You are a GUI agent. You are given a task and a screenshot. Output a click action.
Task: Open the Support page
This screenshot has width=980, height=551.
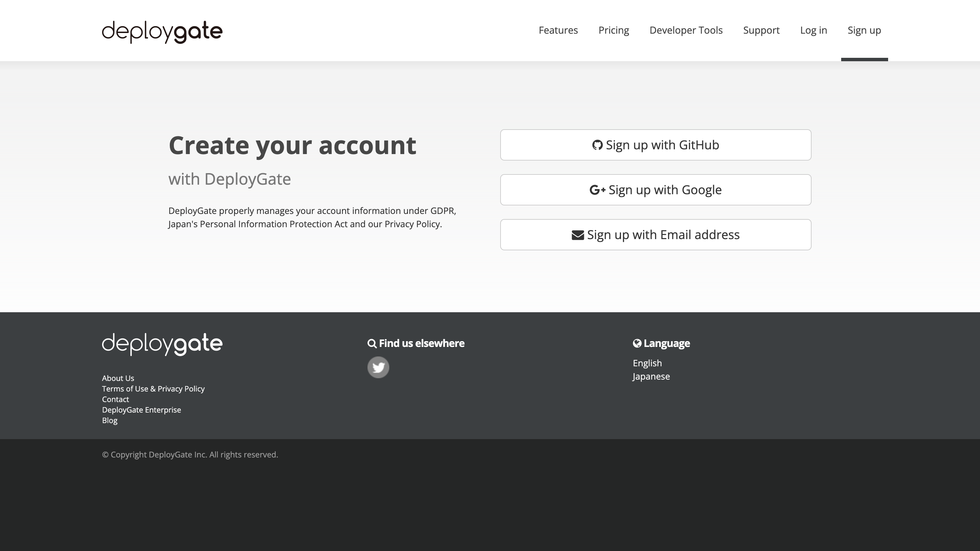coord(761,30)
